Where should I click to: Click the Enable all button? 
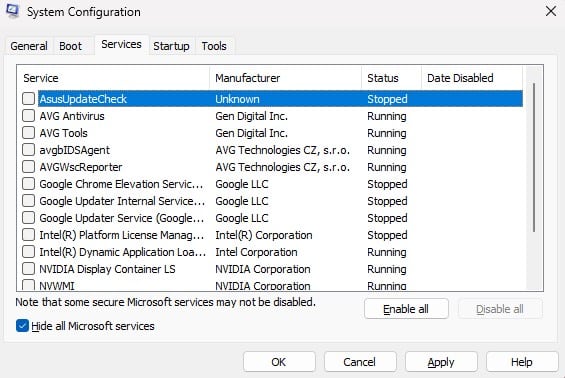406,309
